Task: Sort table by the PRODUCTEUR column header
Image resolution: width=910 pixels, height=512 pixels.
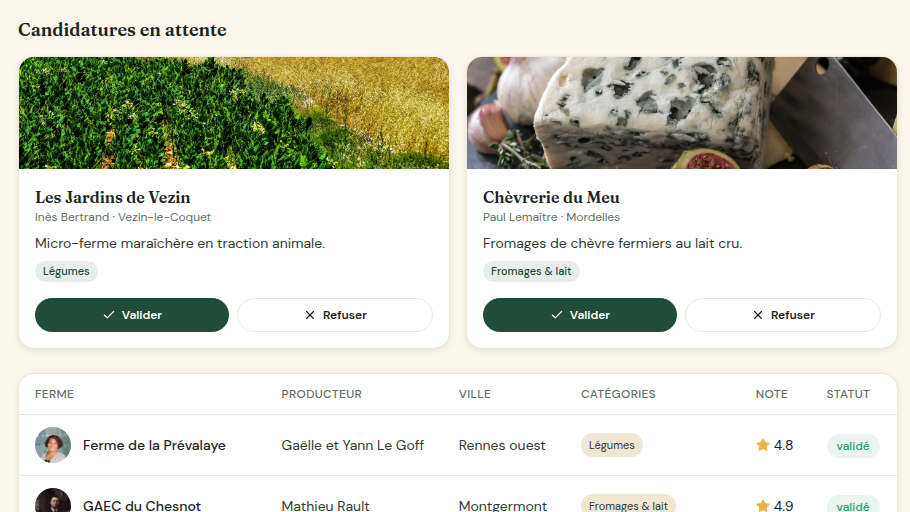Action: 322,394
